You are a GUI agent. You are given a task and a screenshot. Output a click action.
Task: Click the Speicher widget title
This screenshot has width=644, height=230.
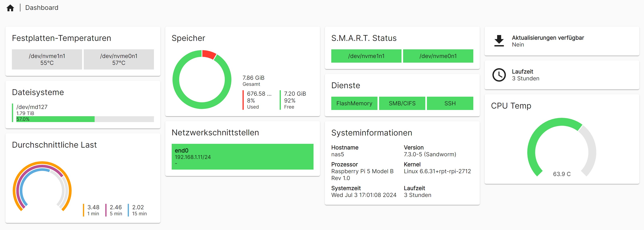(188, 38)
